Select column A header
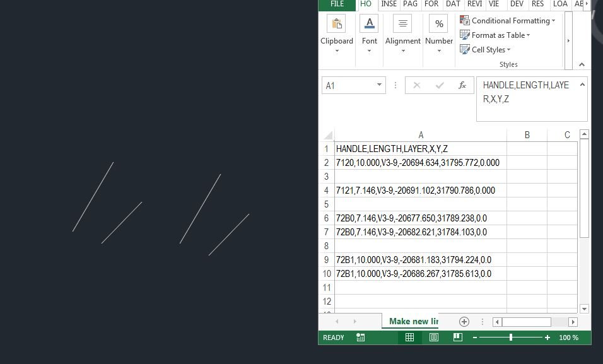This screenshot has height=364, width=603. tap(421, 135)
